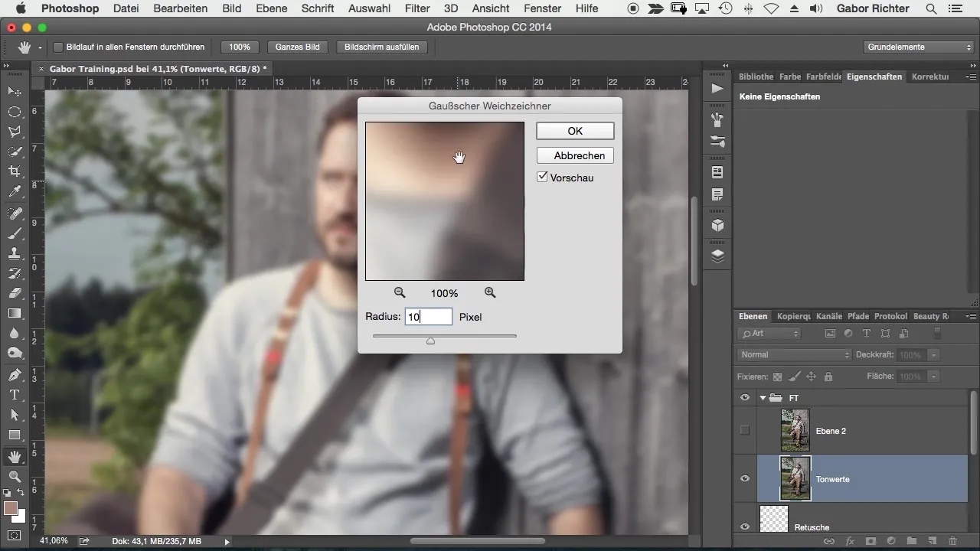Select the Rectangle shape tool
Viewport: 980px width, 551px height.
coord(14,435)
